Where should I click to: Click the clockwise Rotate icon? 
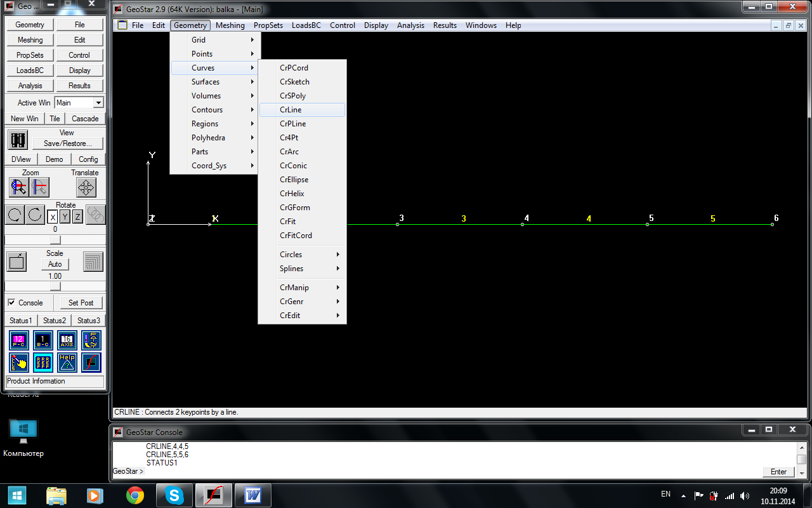click(x=36, y=215)
